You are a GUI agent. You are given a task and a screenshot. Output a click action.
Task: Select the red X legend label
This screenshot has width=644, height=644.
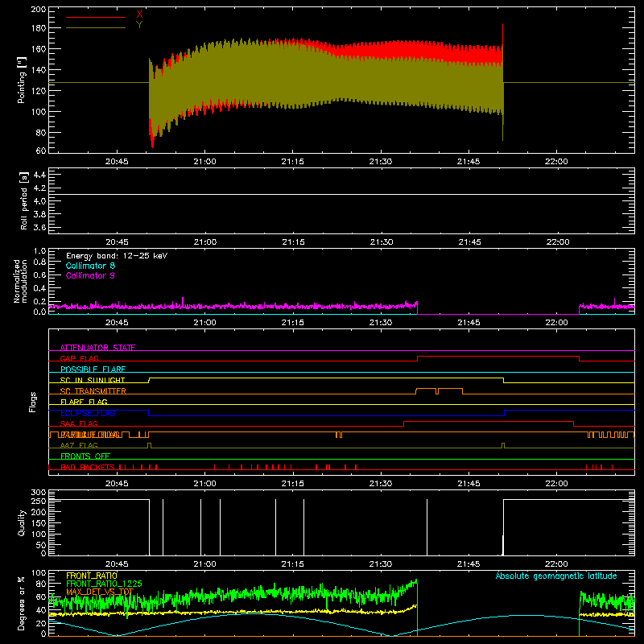tap(139, 14)
